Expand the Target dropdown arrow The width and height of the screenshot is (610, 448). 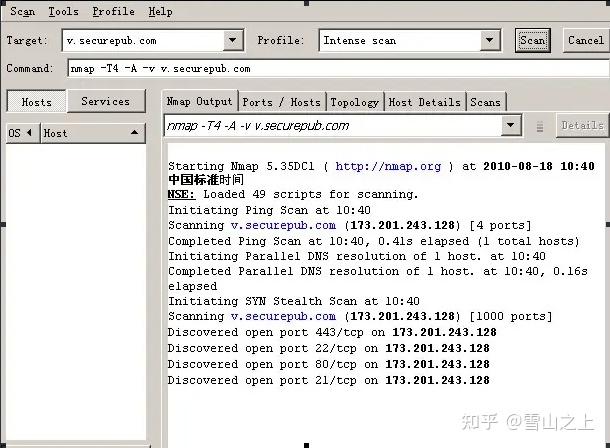tap(233, 40)
